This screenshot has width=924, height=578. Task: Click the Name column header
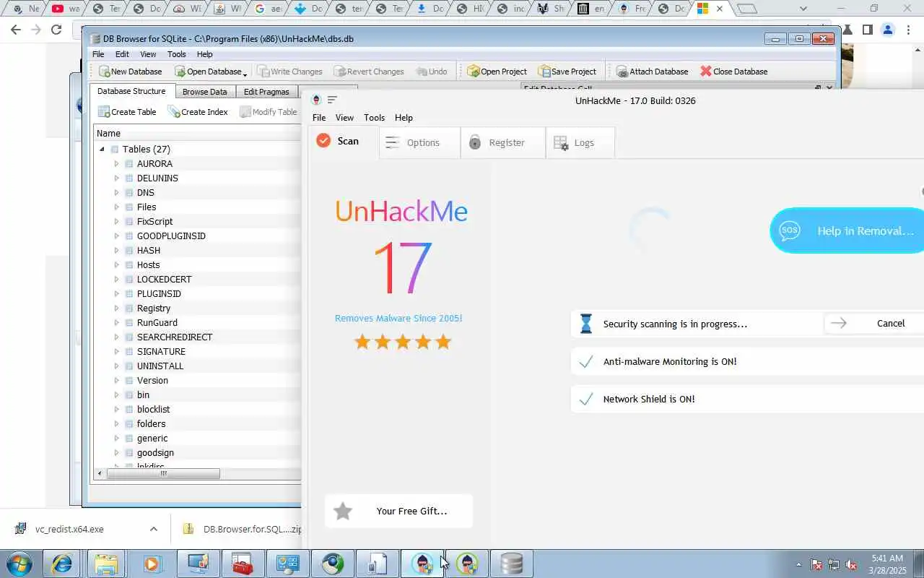point(198,134)
